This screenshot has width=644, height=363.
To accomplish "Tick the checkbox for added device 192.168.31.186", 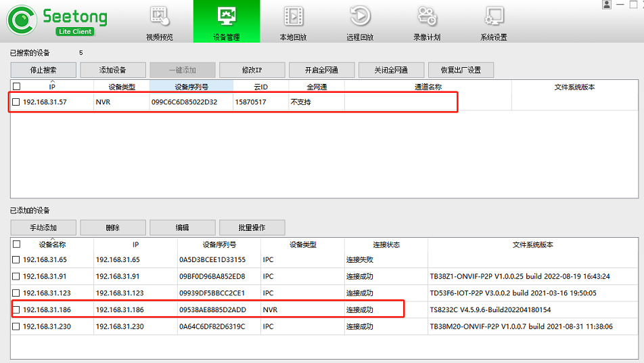I will click(x=16, y=310).
